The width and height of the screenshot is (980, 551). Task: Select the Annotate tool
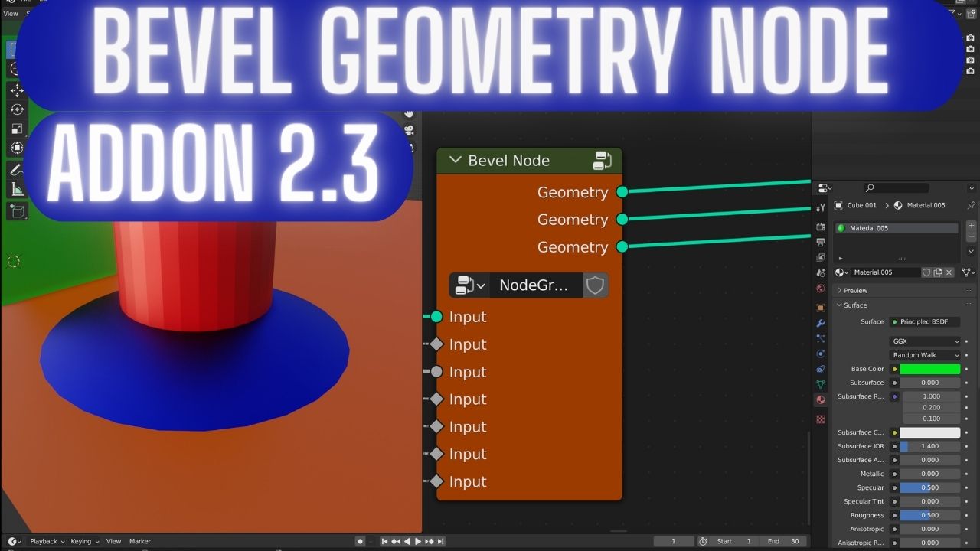point(17,168)
